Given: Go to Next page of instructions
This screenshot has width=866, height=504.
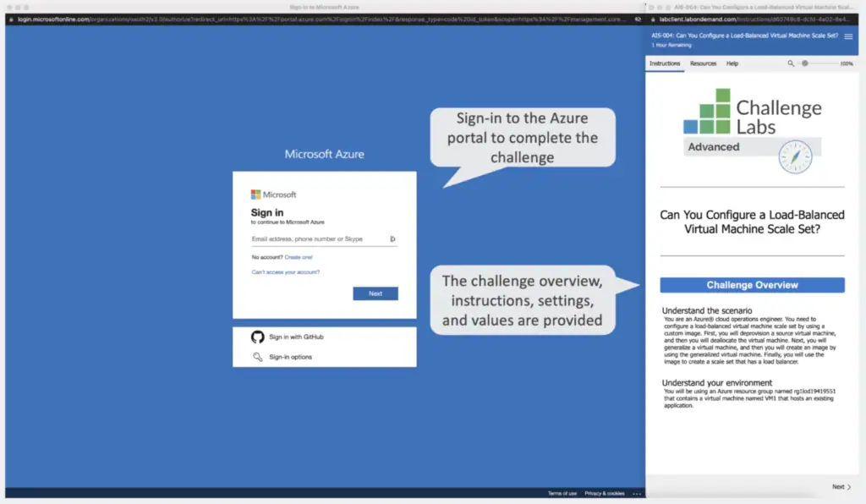Looking at the screenshot, I should 841,487.
